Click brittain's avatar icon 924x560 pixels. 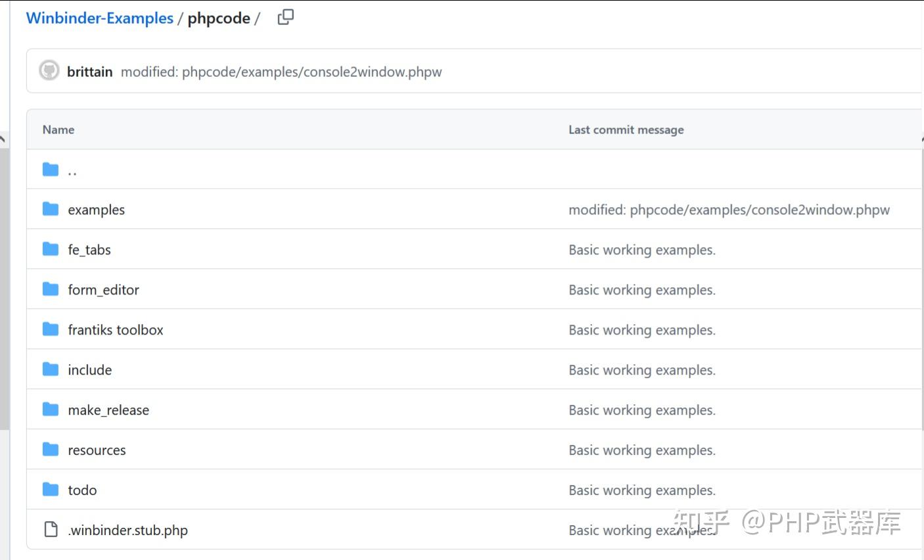(x=49, y=70)
